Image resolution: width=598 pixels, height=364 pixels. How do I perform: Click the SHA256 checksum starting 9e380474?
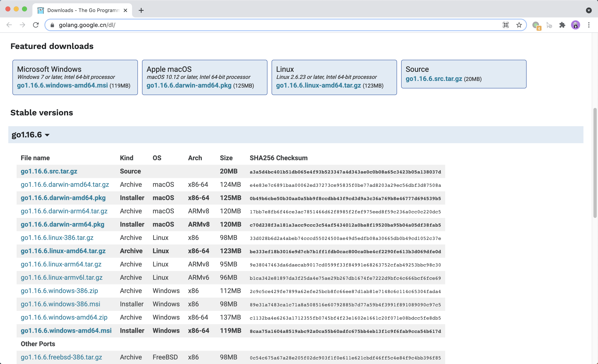(x=345, y=265)
